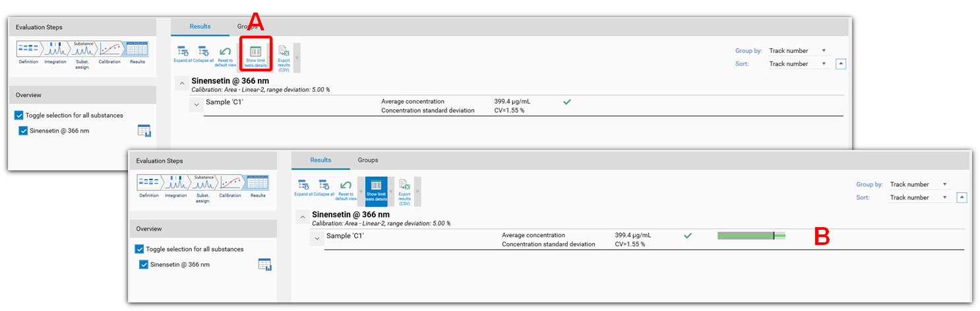
Task: Click the active blue Show limit tests details button
Action: pos(376,187)
